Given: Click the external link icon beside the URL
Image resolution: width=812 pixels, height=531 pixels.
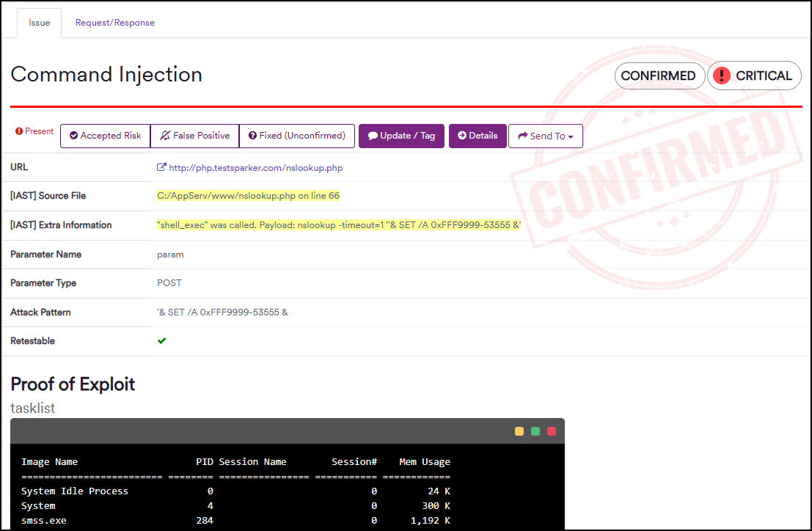Looking at the screenshot, I should 161,167.
